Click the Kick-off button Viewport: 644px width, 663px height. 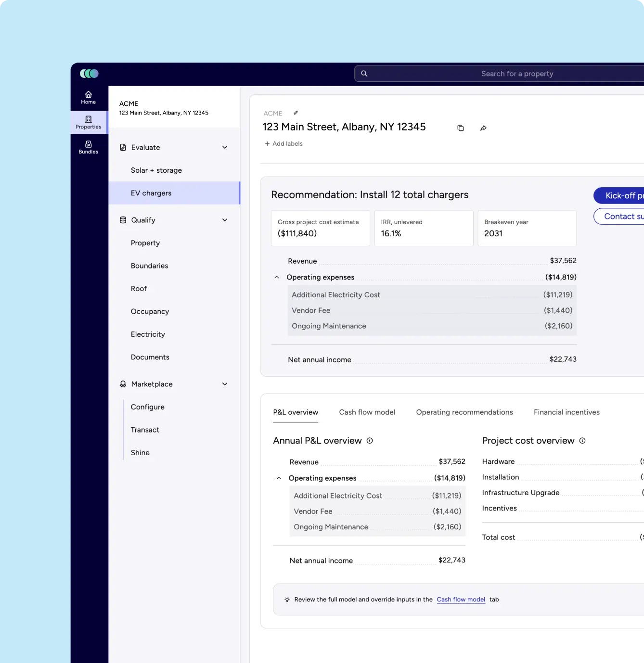pyautogui.click(x=619, y=195)
